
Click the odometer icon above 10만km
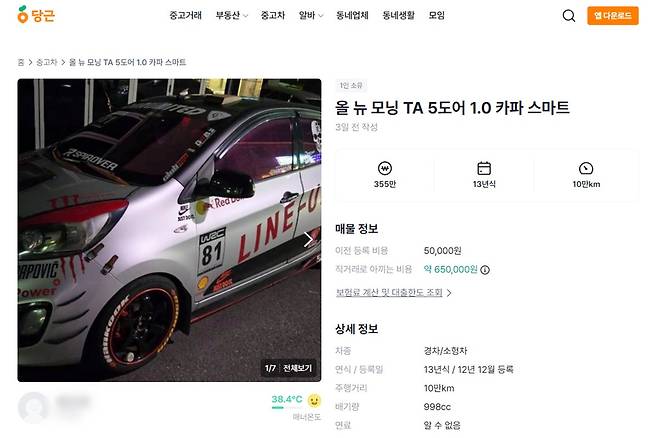point(586,168)
